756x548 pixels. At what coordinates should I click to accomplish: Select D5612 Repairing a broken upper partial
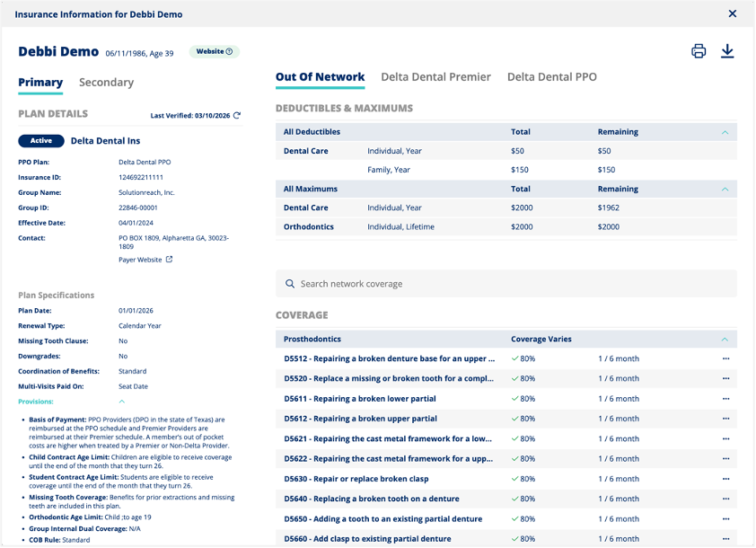pos(506,419)
